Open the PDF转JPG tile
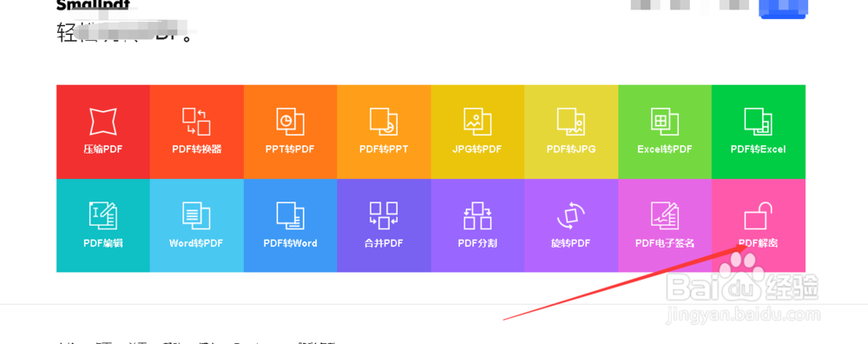The height and width of the screenshot is (344, 868). click(x=571, y=132)
